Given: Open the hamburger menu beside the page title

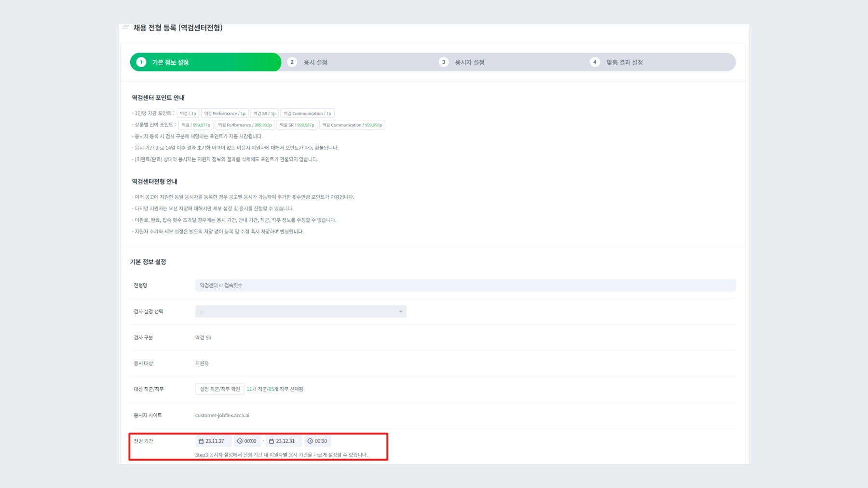Looking at the screenshot, I should pos(124,27).
